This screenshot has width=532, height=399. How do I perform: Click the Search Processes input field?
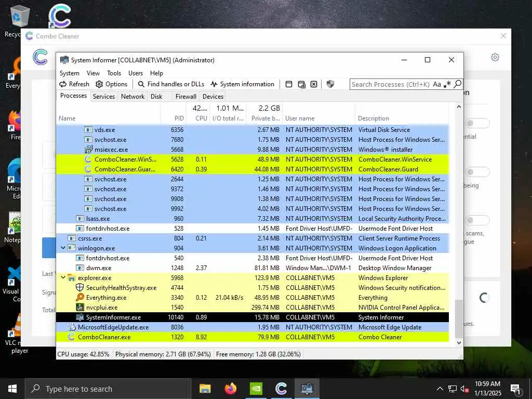(x=391, y=84)
